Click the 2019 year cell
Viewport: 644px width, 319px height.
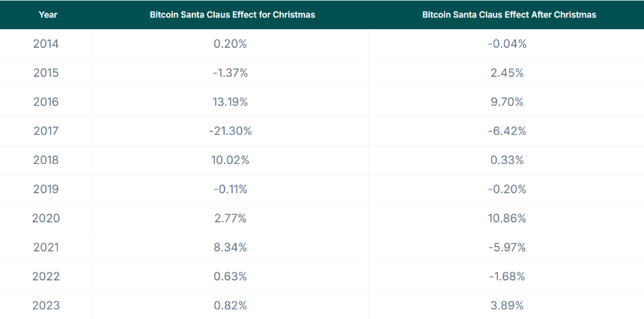46,189
